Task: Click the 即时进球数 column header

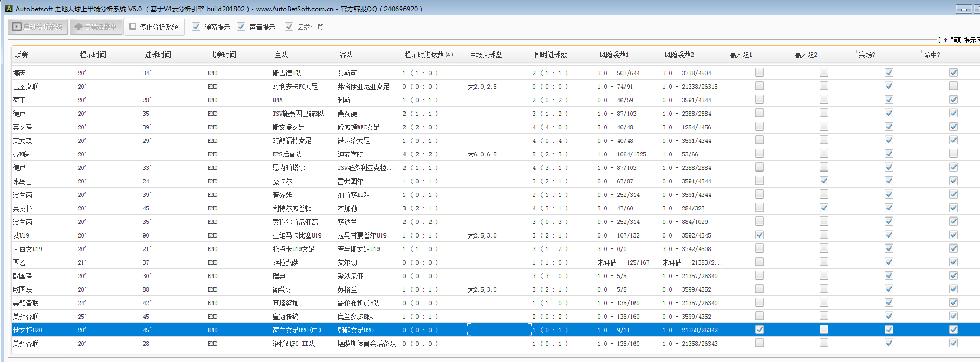Action: [x=551, y=55]
